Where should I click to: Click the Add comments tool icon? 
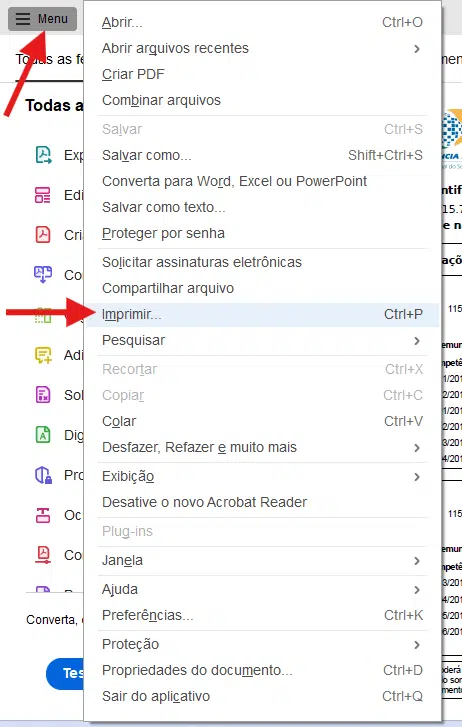[x=43, y=355]
